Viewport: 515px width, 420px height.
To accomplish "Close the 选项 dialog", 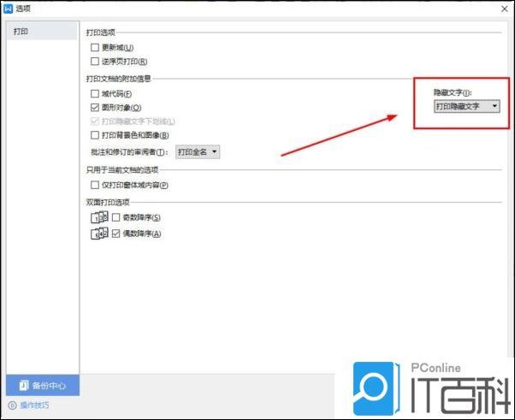I will 505,9.
